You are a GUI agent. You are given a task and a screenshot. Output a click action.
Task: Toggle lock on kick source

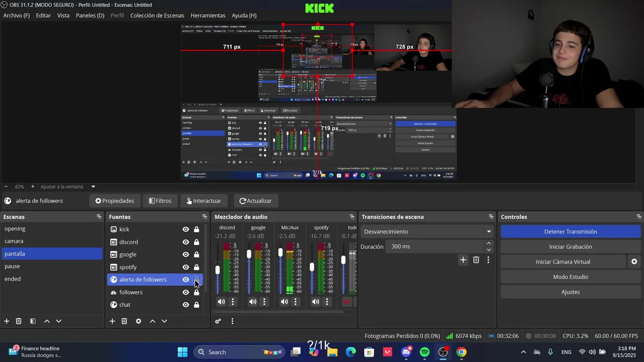[197, 229]
